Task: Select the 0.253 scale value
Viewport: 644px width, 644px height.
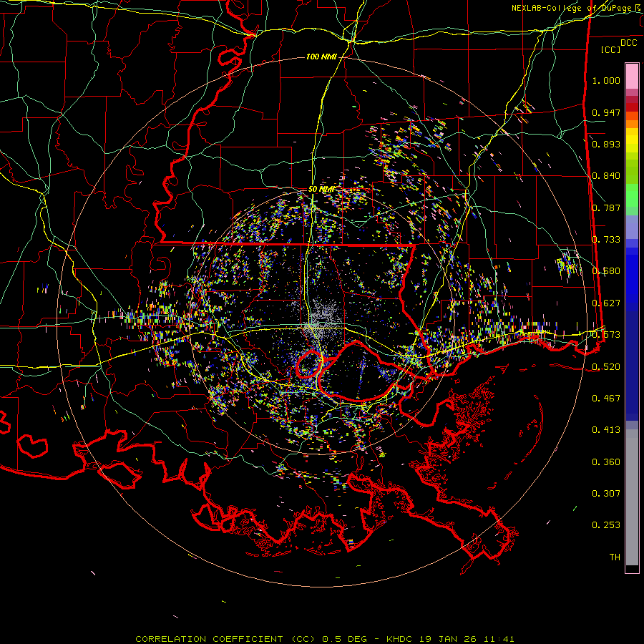Action: (606, 525)
